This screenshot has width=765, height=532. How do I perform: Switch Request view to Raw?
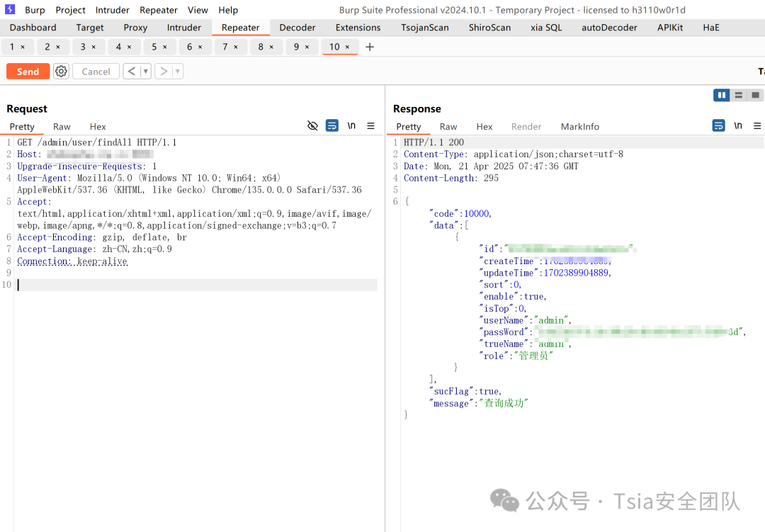pyautogui.click(x=62, y=126)
